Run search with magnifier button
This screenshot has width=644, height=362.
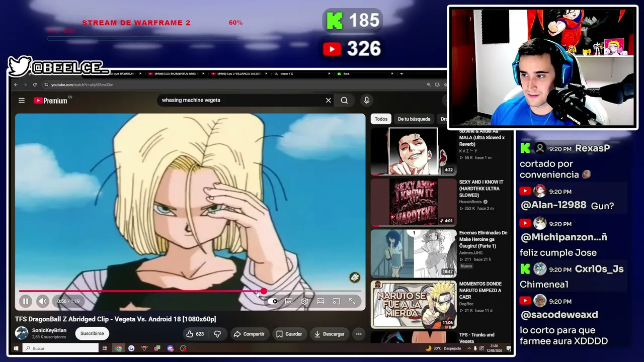coord(344,100)
